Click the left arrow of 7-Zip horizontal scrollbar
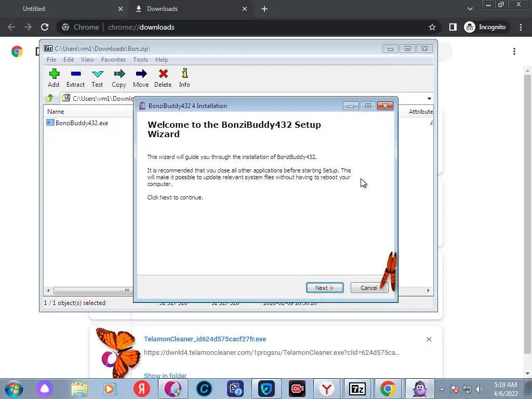 click(x=48, y=290)
